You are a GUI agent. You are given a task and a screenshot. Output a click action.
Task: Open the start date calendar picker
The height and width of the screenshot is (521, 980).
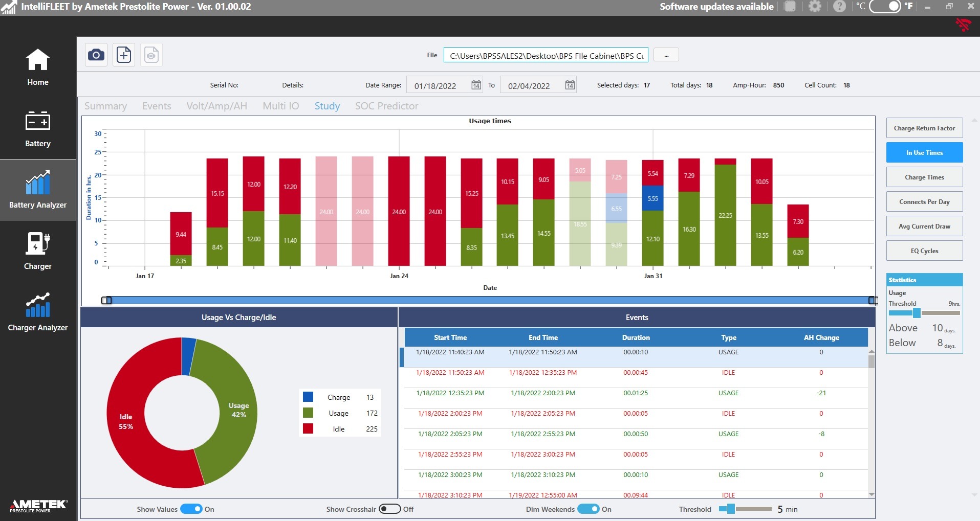point(476,85)
